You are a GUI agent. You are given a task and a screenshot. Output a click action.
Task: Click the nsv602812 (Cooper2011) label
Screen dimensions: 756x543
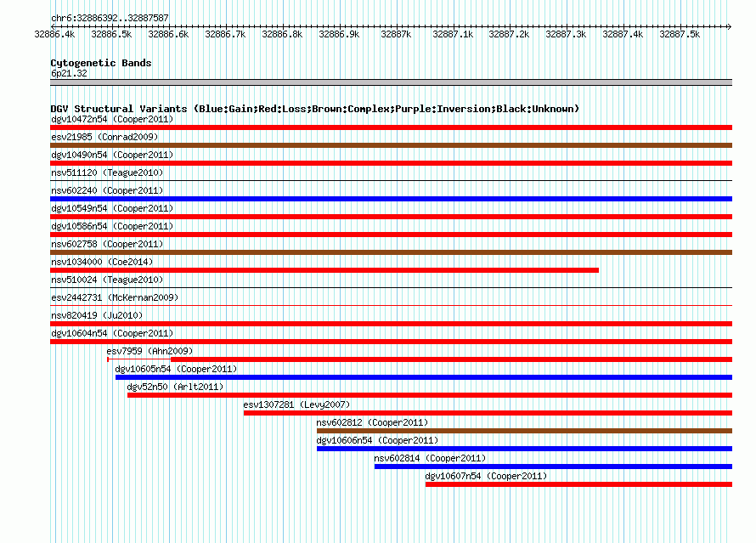click(x=372, y=422)
